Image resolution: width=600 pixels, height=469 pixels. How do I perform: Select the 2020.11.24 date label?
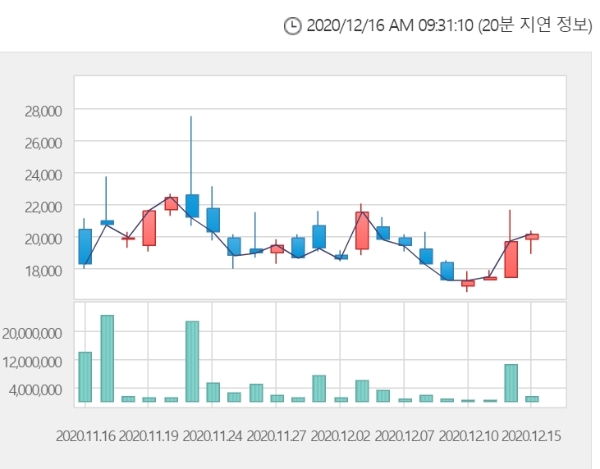click(213, 436)
